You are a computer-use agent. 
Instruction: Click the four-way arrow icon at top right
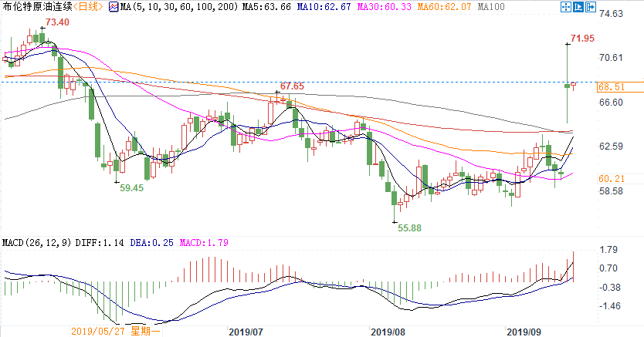(x=566, y=7)
